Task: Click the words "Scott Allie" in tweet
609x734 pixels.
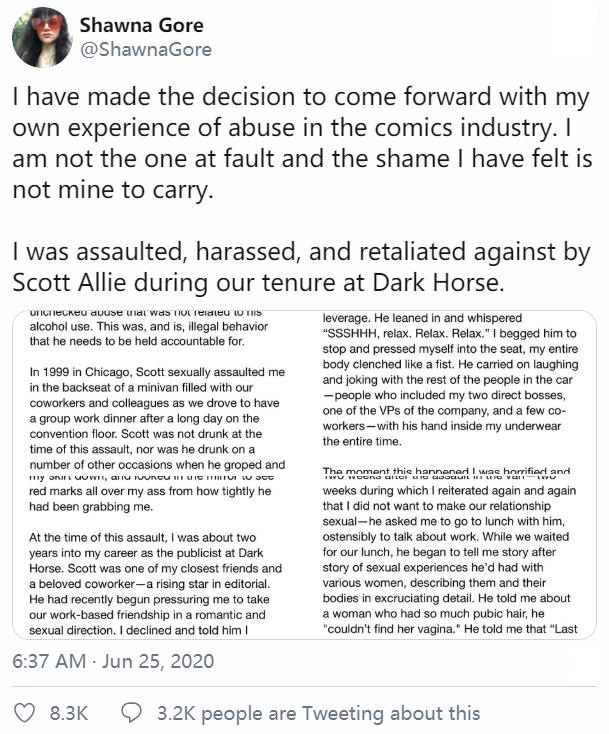Action: (69, 282)
